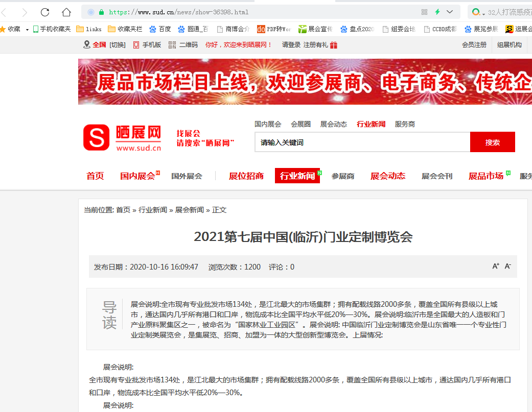Reload the page with the refresh icon
The image size is (532, 412).
click(x=45, y=12)
